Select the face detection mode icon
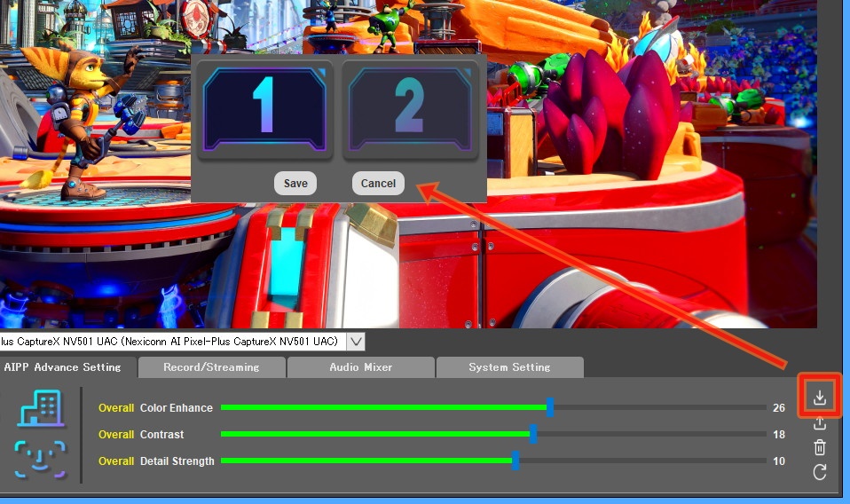Image resolution: width=850 pixels, height=504 pixels. [x=40, y=460]
